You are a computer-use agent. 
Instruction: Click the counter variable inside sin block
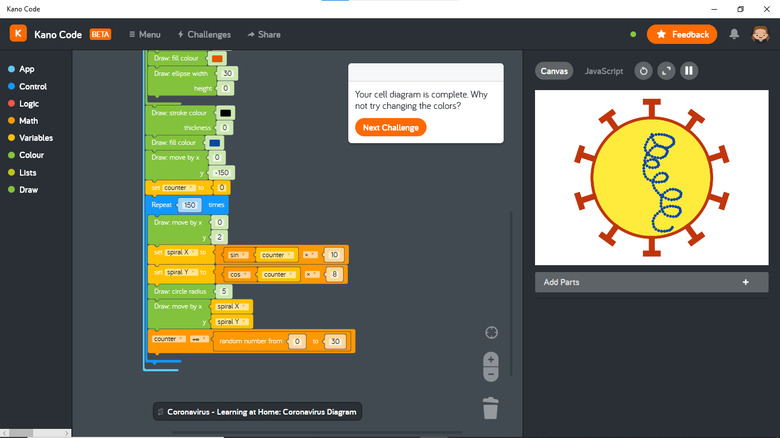pos(276,255)
